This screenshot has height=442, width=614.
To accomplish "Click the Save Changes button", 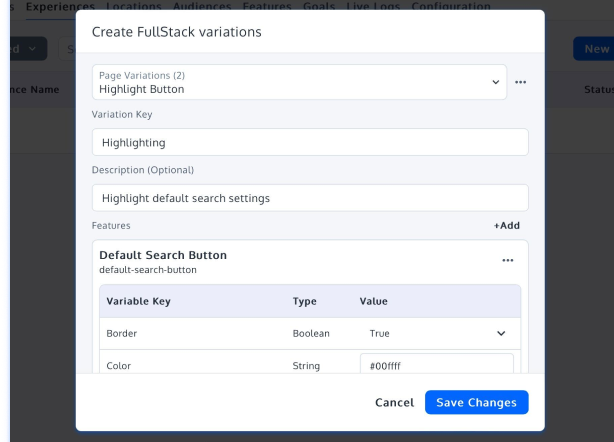I will coord(476,402).
